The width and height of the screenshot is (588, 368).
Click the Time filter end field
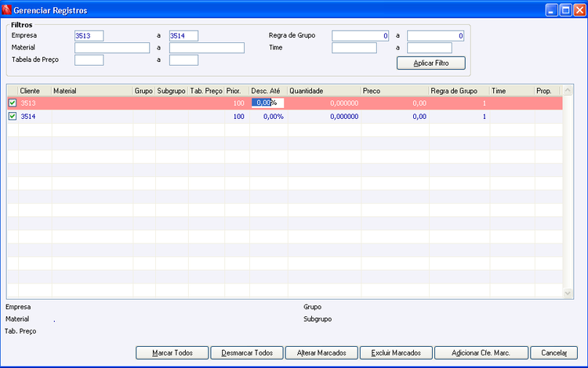click(x=430, y=48)
